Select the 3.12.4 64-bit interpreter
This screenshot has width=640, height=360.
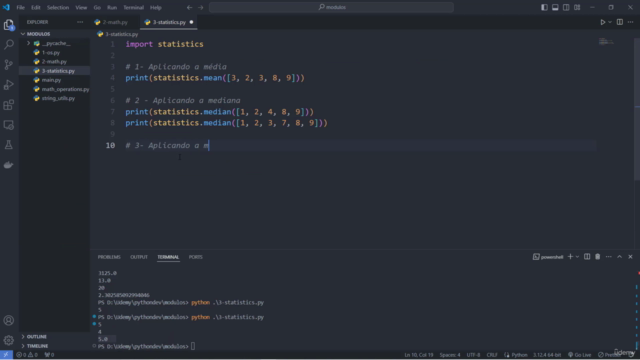coord(547,355)
